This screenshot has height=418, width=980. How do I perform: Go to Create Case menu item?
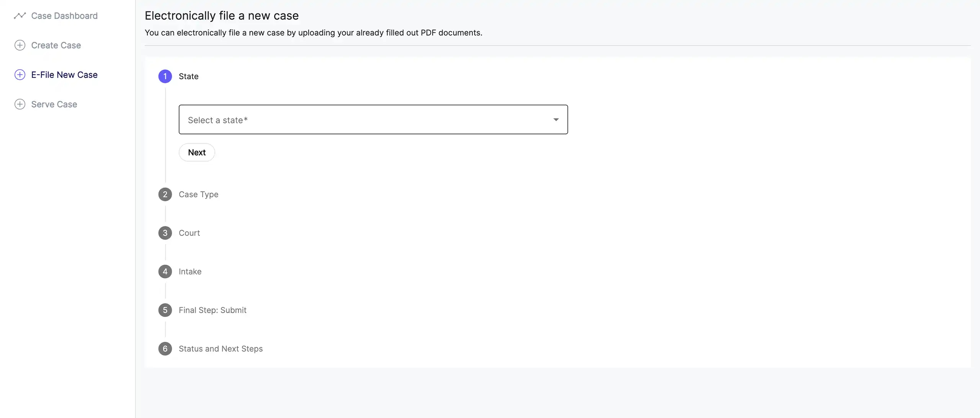coord(56,45)
